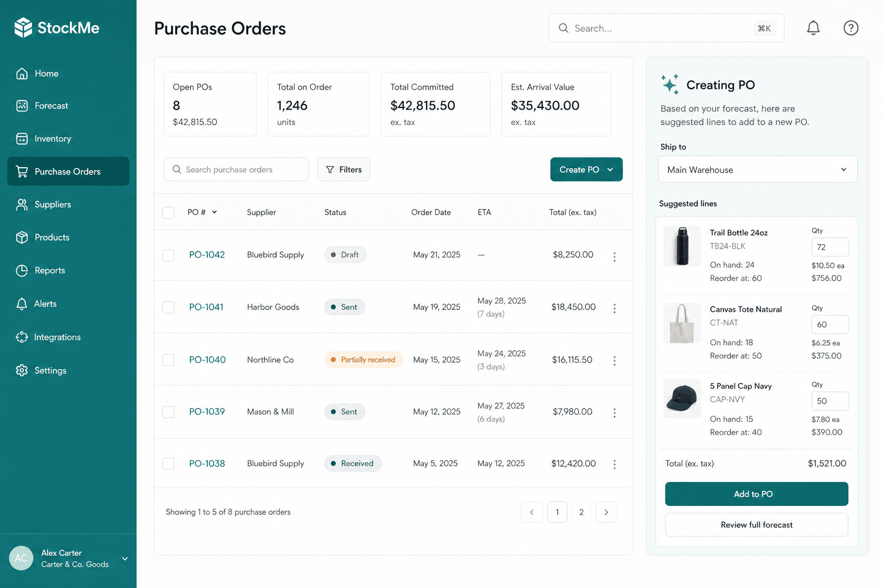
Task: Click Canvas Tote quantity field showing 60
Action: click(830, 324)
